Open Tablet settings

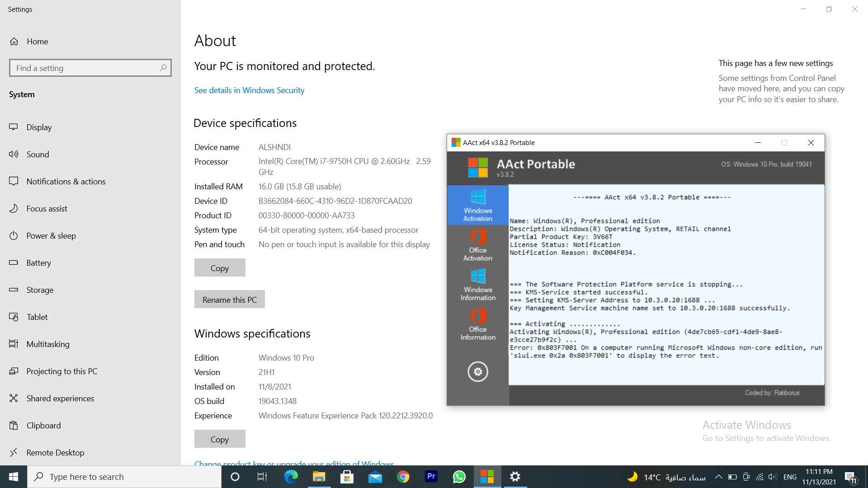90,317
